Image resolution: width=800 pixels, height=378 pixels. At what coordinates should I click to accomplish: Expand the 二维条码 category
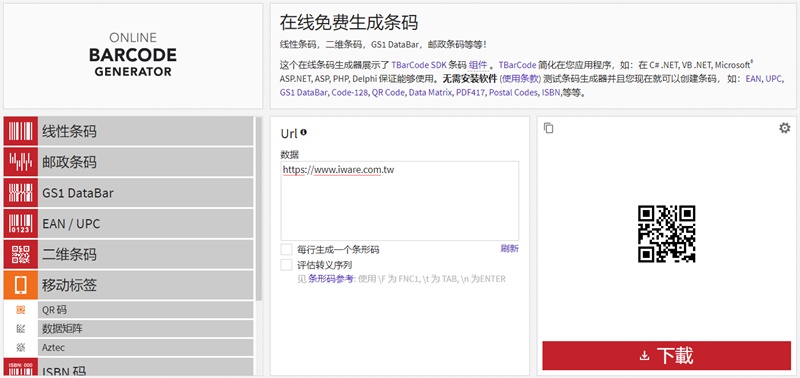[129, 254]
